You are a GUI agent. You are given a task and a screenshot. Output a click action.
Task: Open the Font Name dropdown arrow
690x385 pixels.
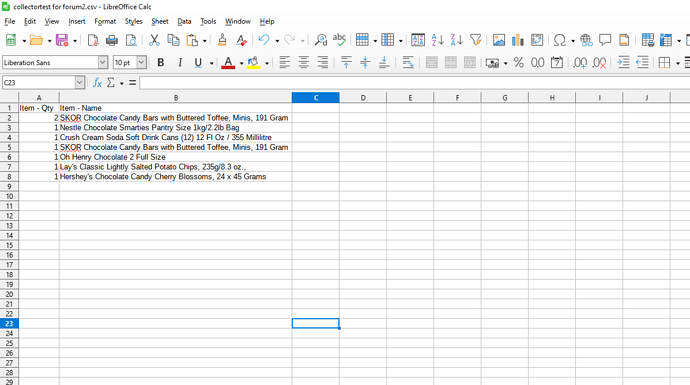(x=103, y=62)
